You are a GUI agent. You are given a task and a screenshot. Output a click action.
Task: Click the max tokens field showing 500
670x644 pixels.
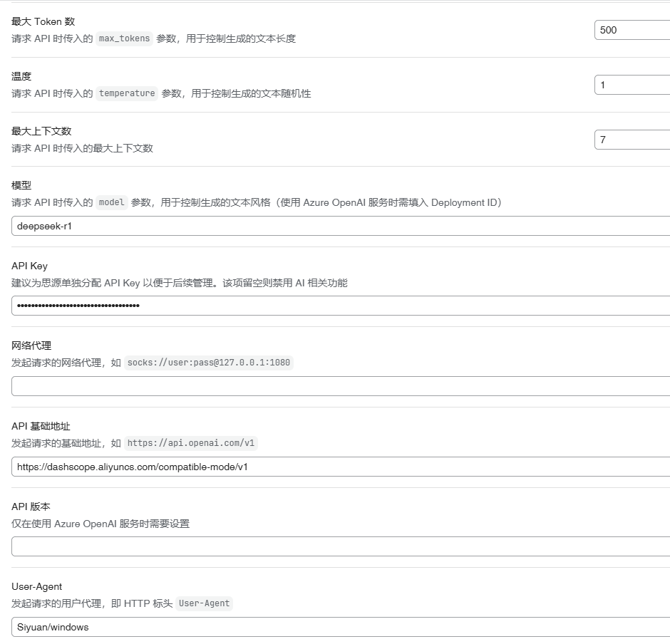pos(632,30)
